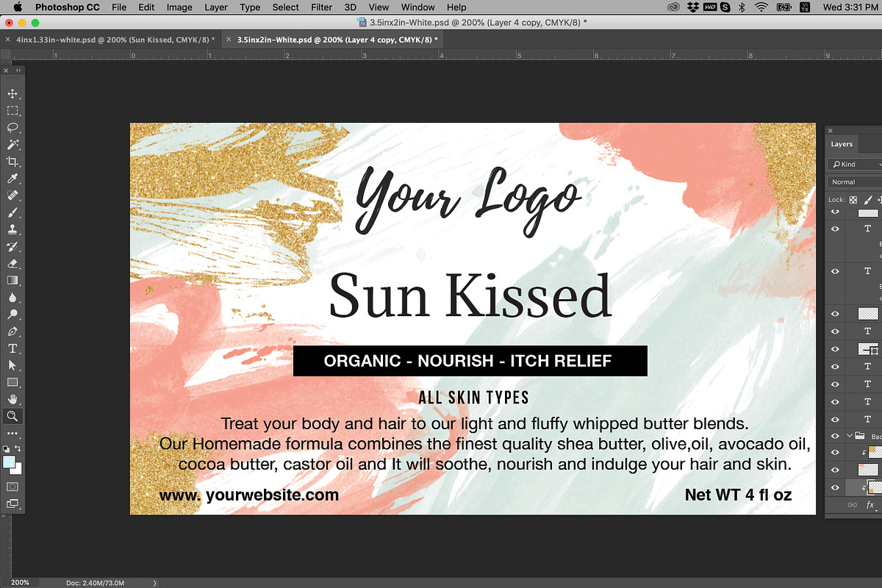Select the Blur tool
This screenshot has width=882, height=588.
pos(12,297)
